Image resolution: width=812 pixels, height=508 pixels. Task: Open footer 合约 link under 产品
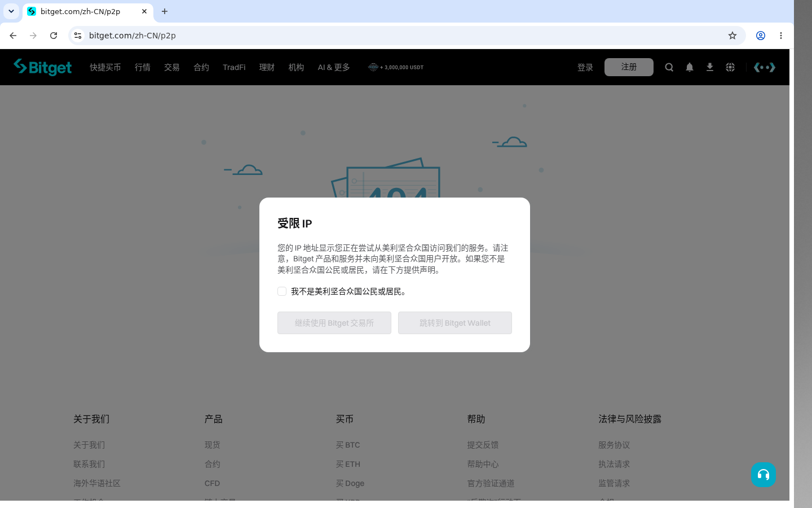pos(213,464)
